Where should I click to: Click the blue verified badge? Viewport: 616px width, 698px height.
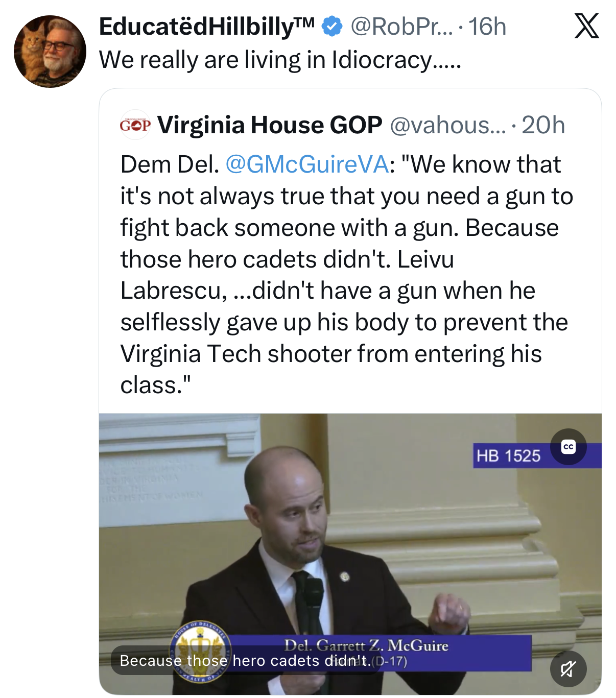(x=333, y=27)
